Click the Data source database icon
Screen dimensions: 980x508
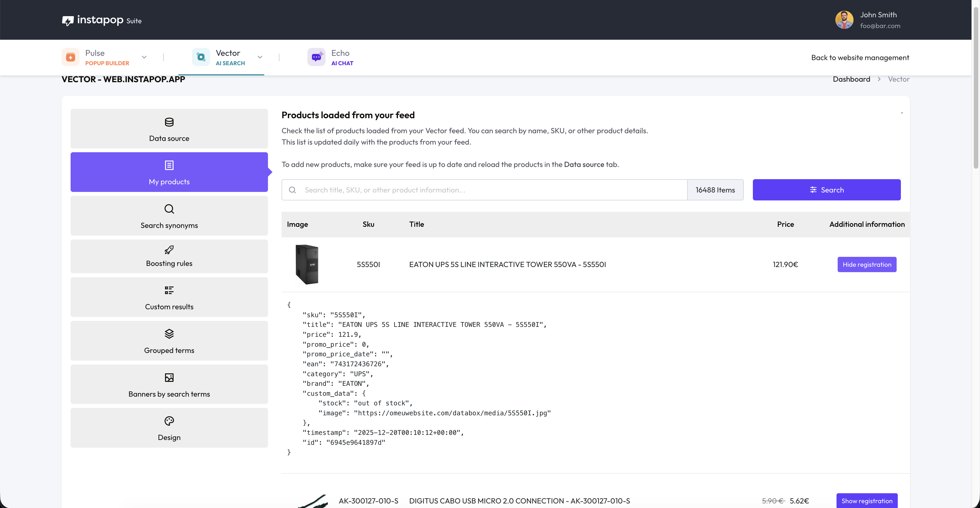(169, 122)
